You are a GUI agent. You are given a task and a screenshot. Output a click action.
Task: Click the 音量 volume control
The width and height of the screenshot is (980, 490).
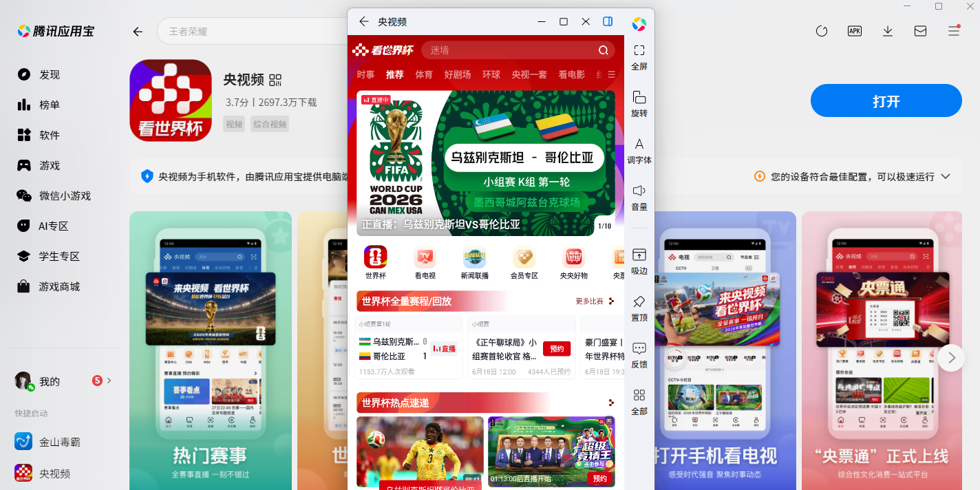click(x=639, y=198)
